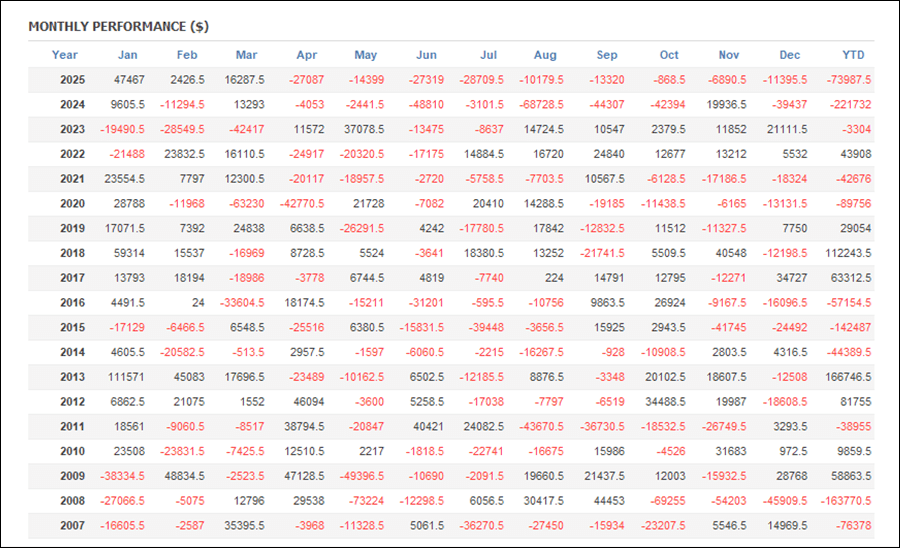The image size is (900, 548).
Task: Click the 2007 year row label
Action: pos(72,525)
